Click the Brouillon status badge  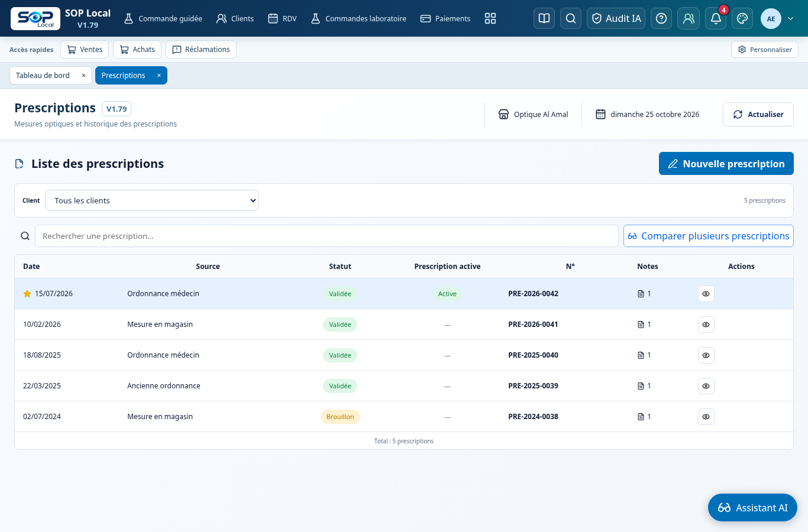point(340,417)
